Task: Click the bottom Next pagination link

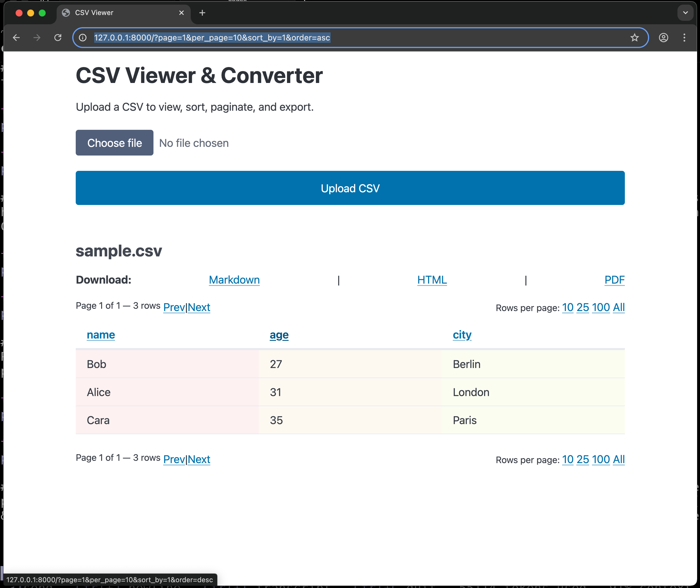Action: coord(199,459)
